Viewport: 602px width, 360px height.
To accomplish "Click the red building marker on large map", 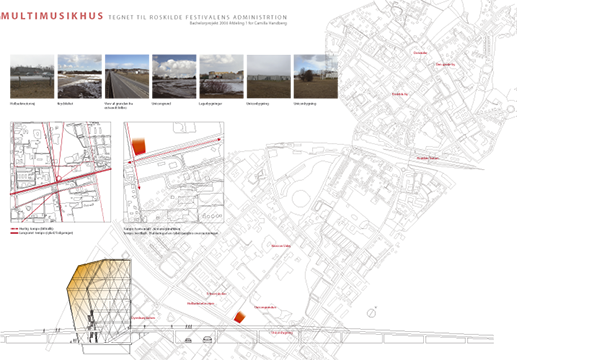I will point(240,317).
